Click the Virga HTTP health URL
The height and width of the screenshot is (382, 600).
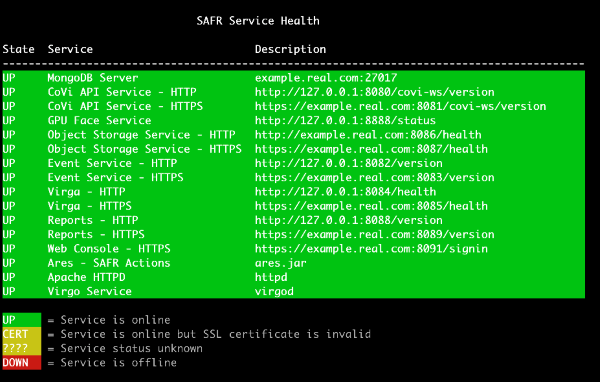(345, 192)
